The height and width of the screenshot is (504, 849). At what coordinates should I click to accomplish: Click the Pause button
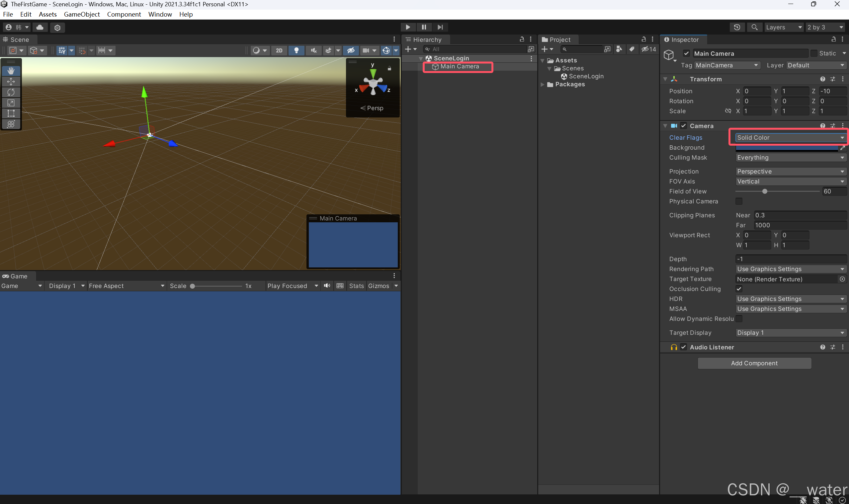[424, 27]
